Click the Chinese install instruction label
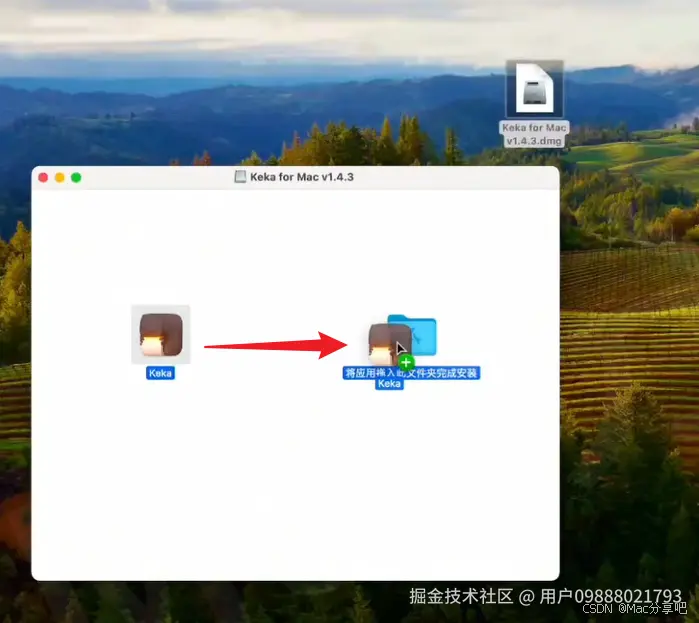The width and height of the screenshot is (699, 623). pyautogui.click(x=411, y=373)
